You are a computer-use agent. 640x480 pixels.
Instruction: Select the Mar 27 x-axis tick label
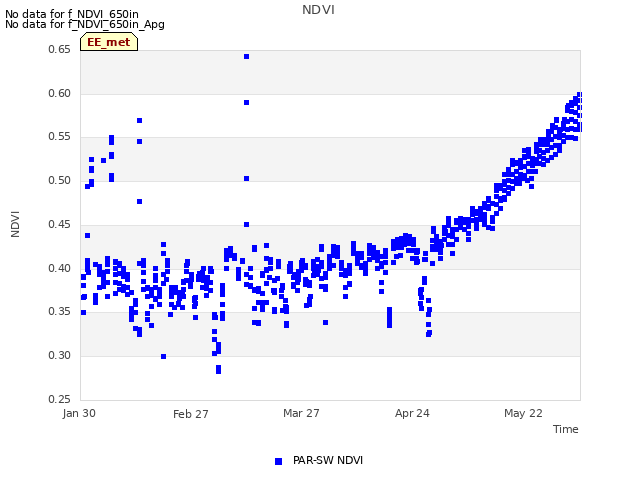pyautogui.click(x=301, y=413)
